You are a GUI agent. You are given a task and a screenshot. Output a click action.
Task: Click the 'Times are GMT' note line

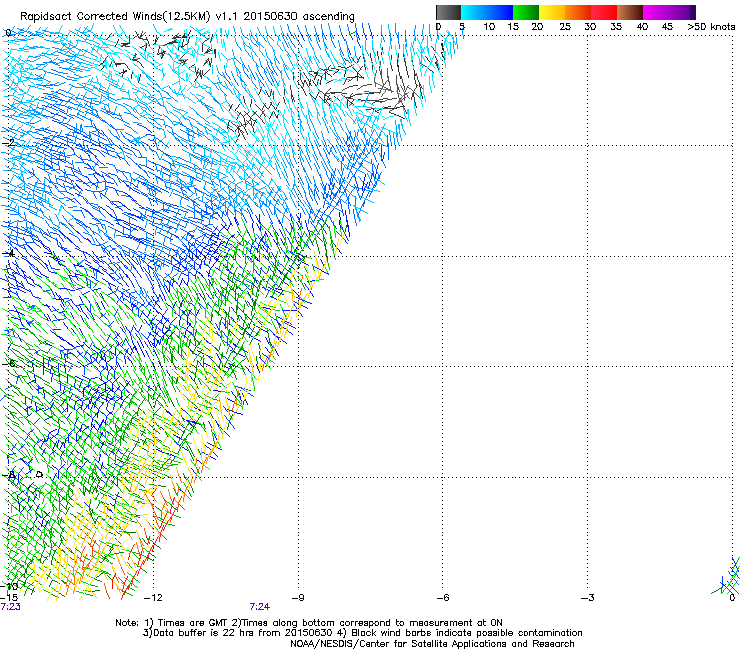pyautogui.click(x=309, y=623)
